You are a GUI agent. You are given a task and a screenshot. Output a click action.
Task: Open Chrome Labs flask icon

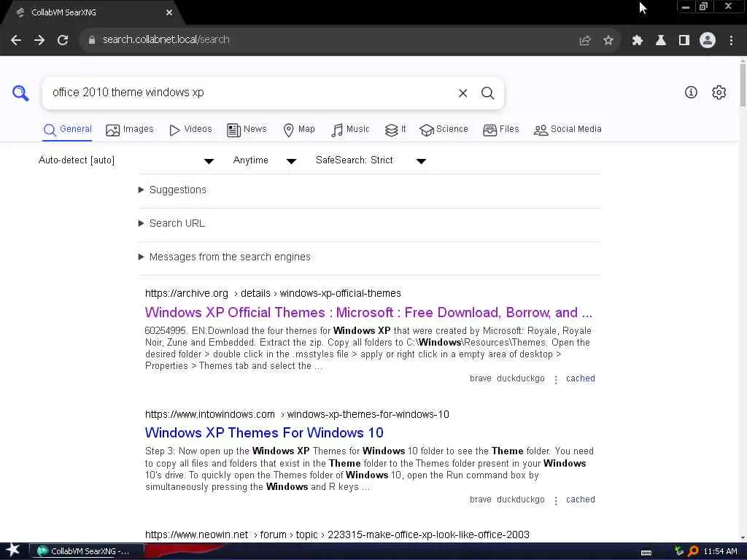[x=661, y=41]
